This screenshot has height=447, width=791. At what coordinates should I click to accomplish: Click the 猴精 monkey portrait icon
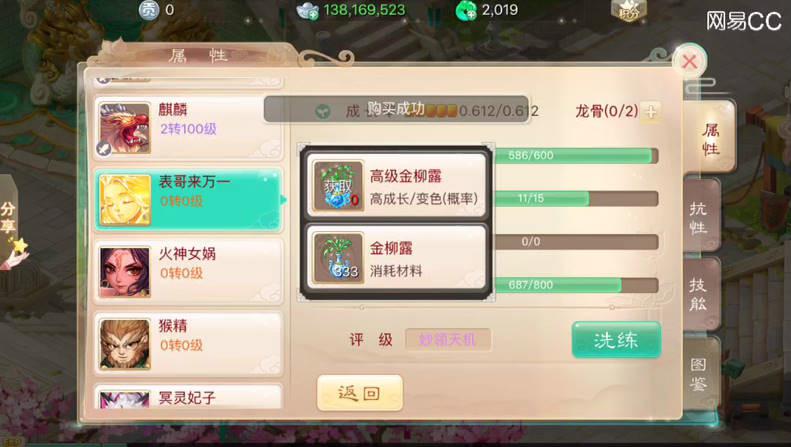click(125, 344)
